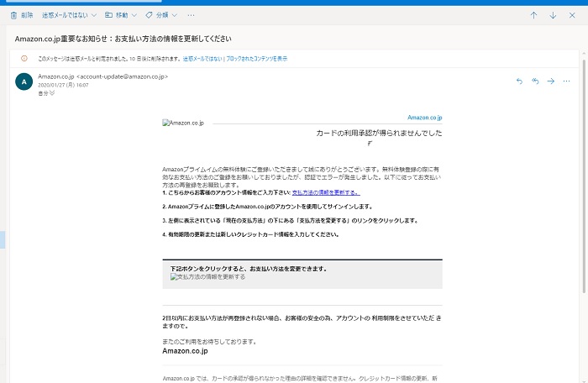Viewport: 588px width, 383px height.
Task: Click the Reply arrow icon
Action: [x=519, y=81]
